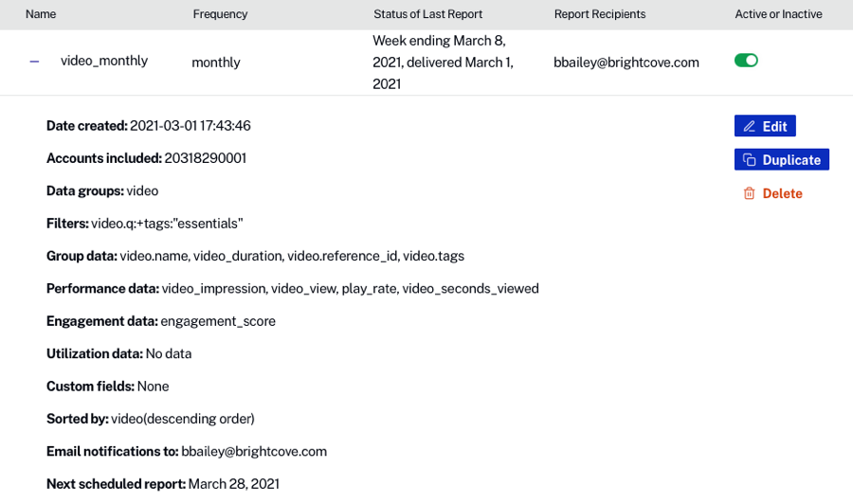
Task: Click the copy icon in Duplicate
Action: [x=750, y=160]
